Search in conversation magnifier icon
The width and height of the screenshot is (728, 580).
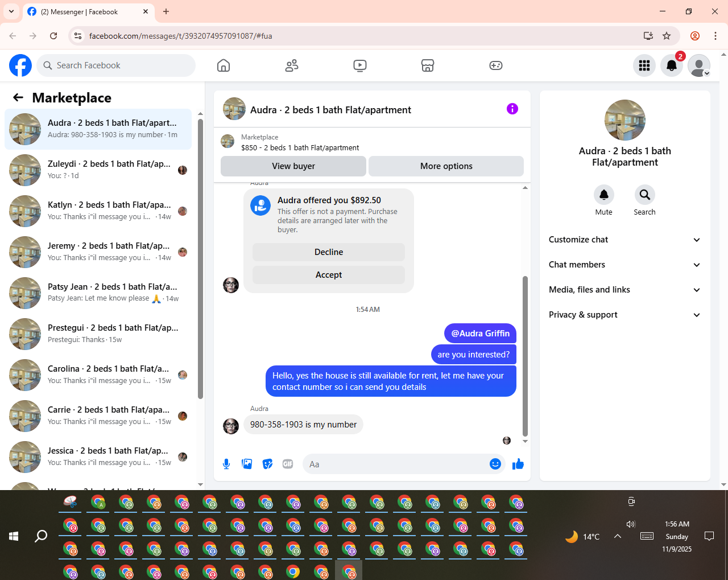point(645,195)
